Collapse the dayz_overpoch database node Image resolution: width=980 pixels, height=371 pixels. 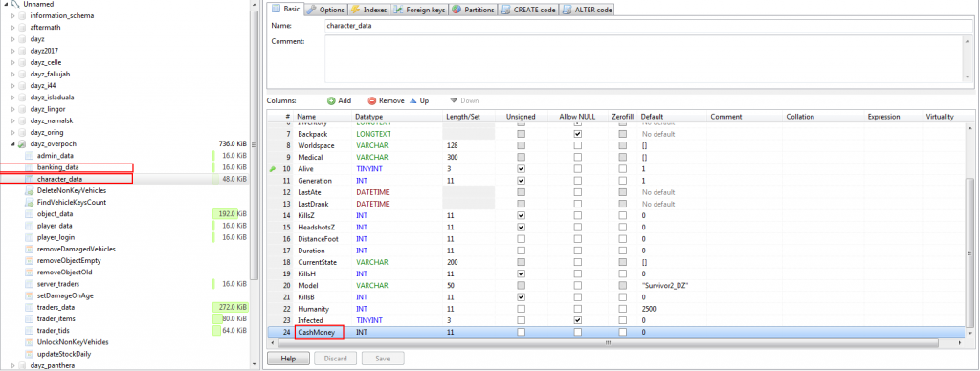13,144
